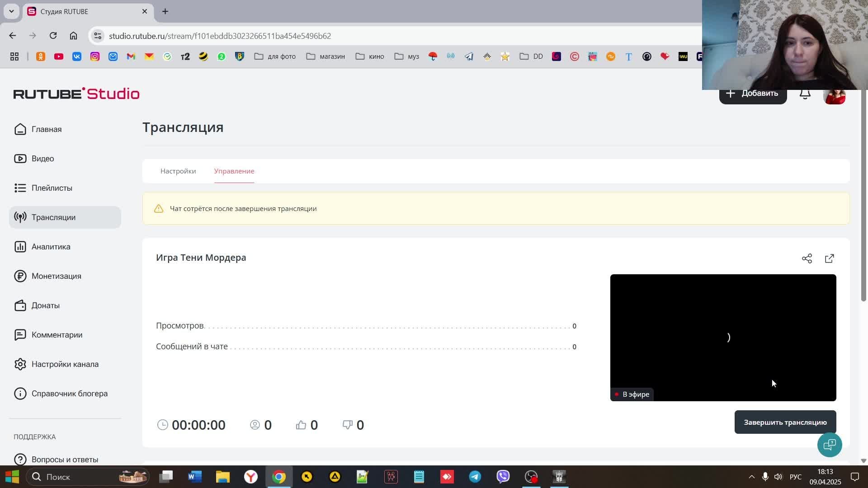The width and height of the screenshot is (868, 488).
Task: Click the share icon for the stream
Action: point(807,258)
